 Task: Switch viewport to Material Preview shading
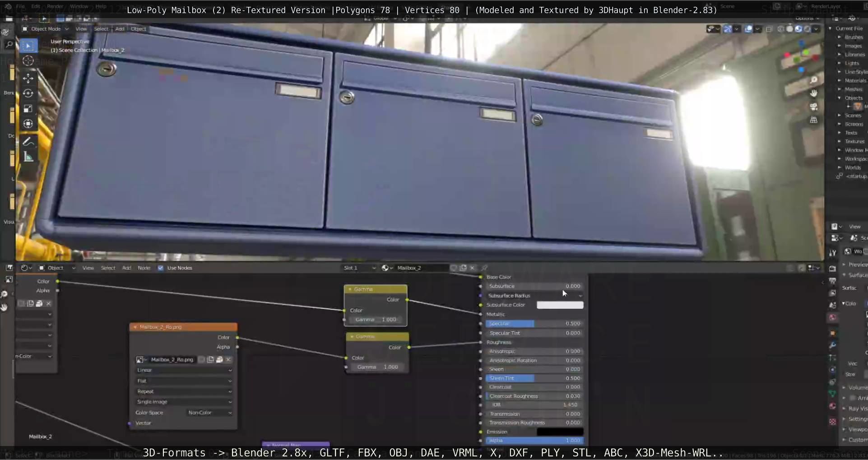click(798, 29)
